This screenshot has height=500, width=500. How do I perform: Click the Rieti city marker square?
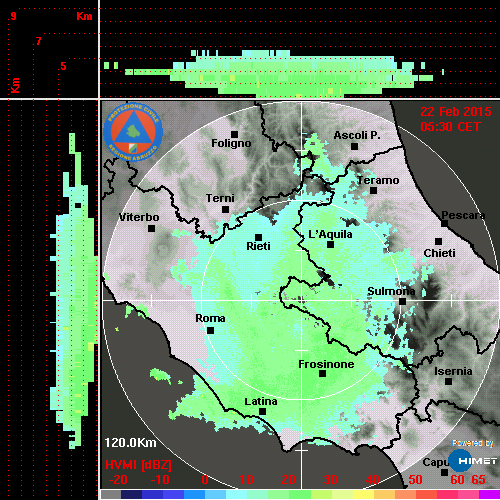[x=258, y=237]
